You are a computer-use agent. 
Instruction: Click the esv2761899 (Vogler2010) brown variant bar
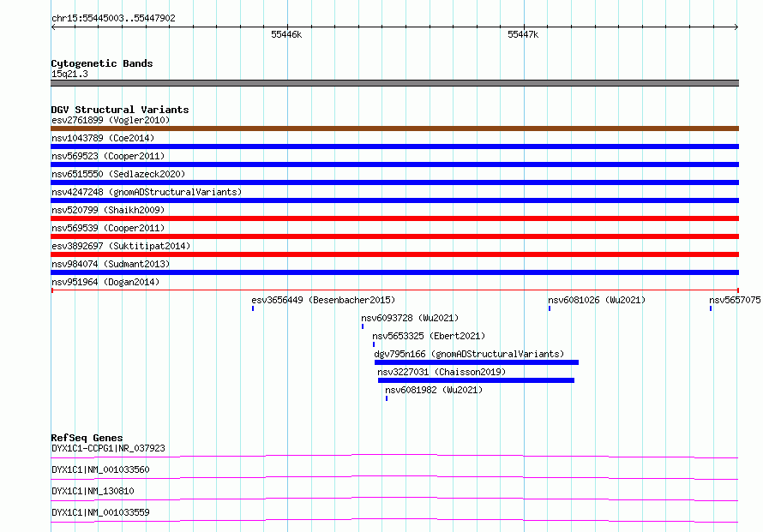coord(394,129)
